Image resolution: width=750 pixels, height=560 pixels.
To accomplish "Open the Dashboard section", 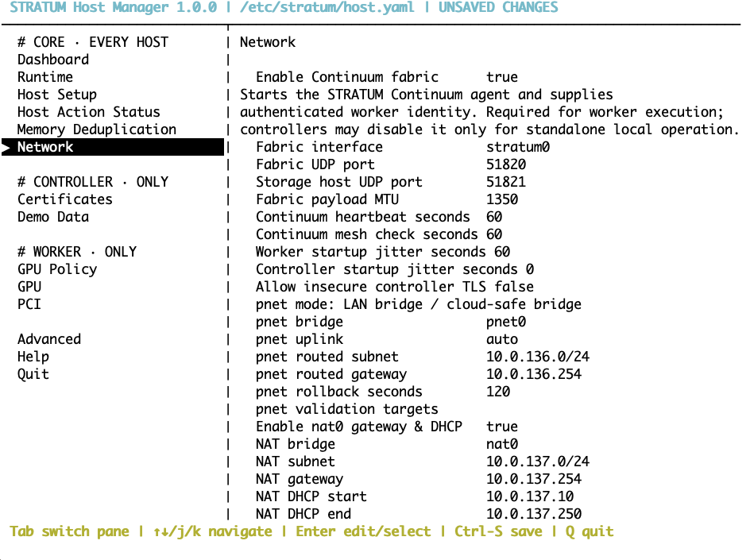I will click(53, 60).
